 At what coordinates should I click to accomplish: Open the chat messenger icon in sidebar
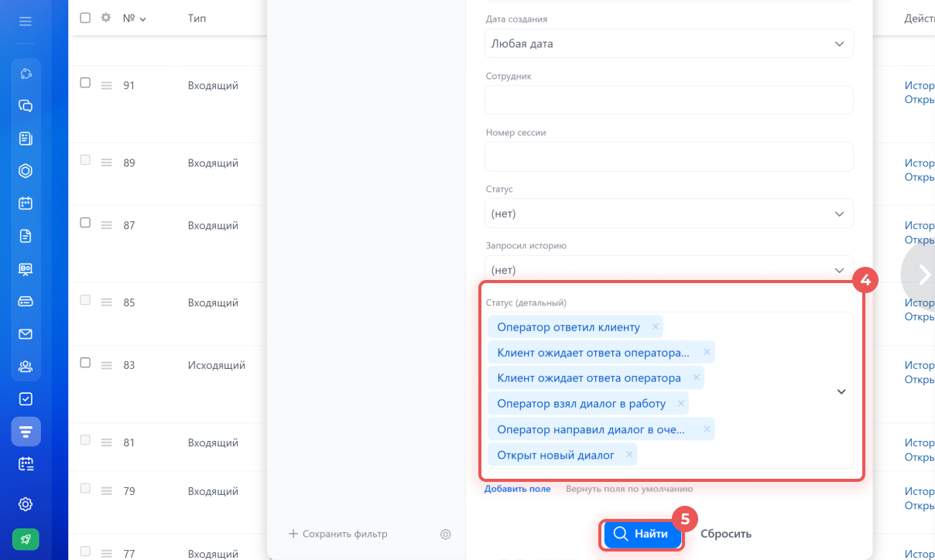(x=26, y=106)
